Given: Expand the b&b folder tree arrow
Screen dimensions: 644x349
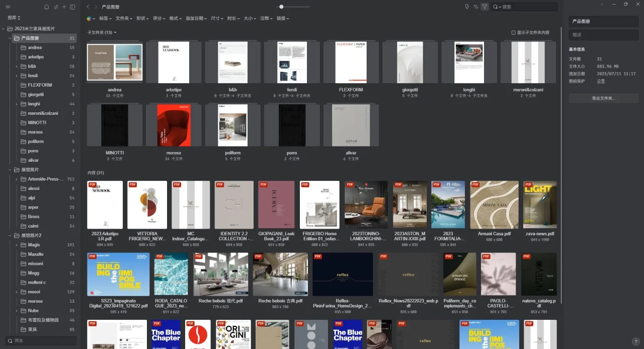Looking at the screenshot, I should 17,66.
